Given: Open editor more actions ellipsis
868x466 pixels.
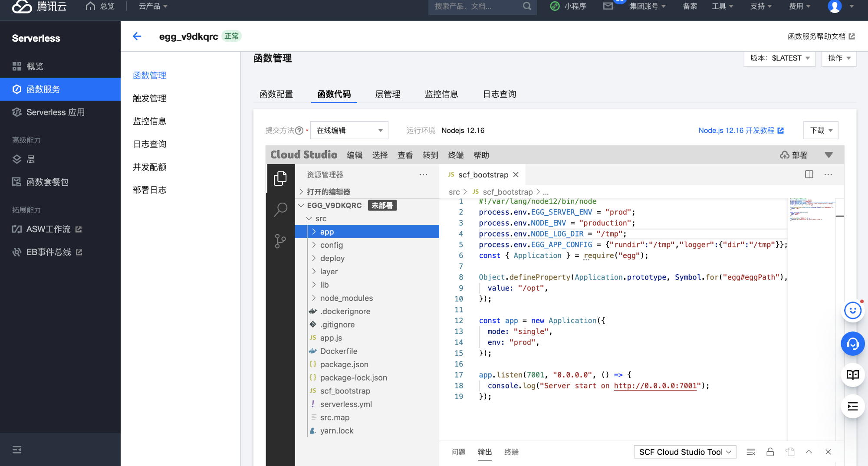Looking at the screenshot, I should pos(828,174).
